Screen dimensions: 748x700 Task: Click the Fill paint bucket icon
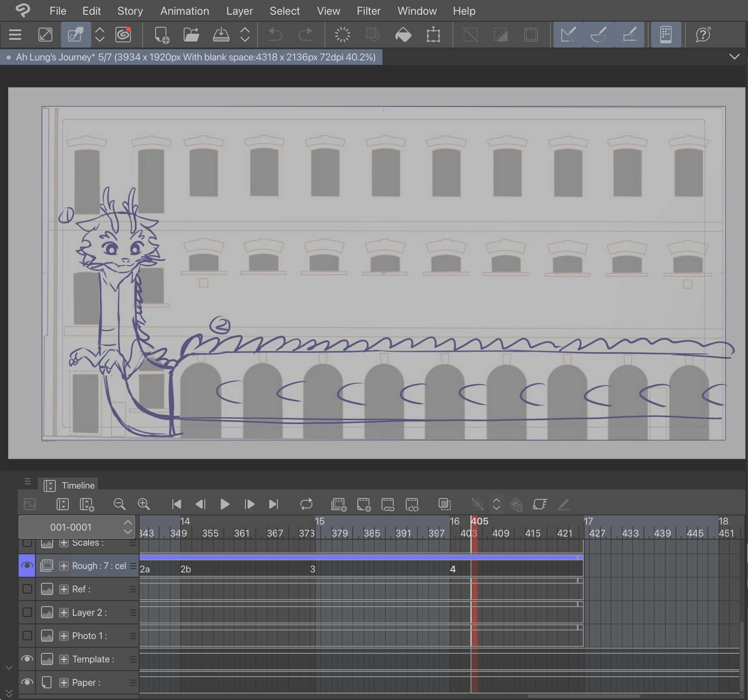pos(403,35)
